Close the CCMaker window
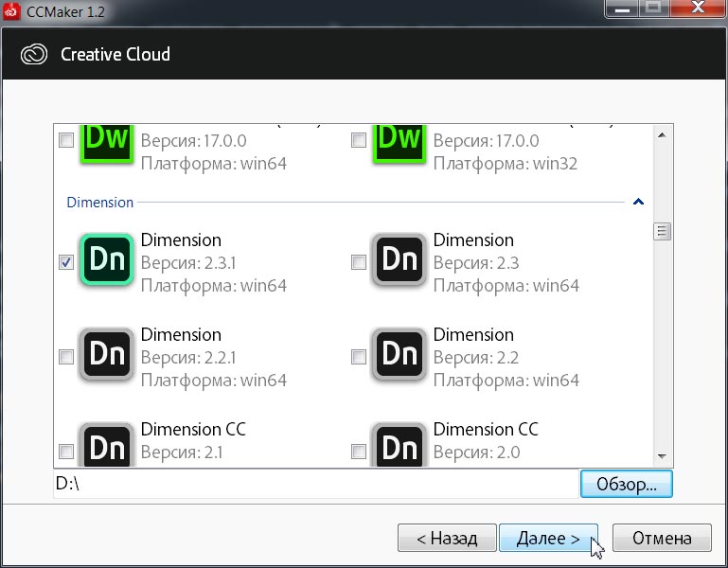Viewport: 728px width, 568px height. tap(698, 8)
